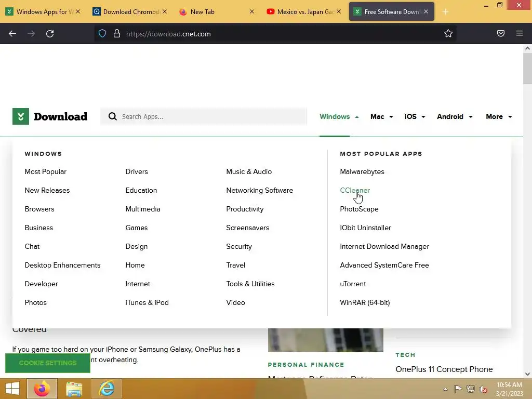This screenshot has height=399, width=532.
Task: Expand the More dropdown menu
Action: coord(499,116)
